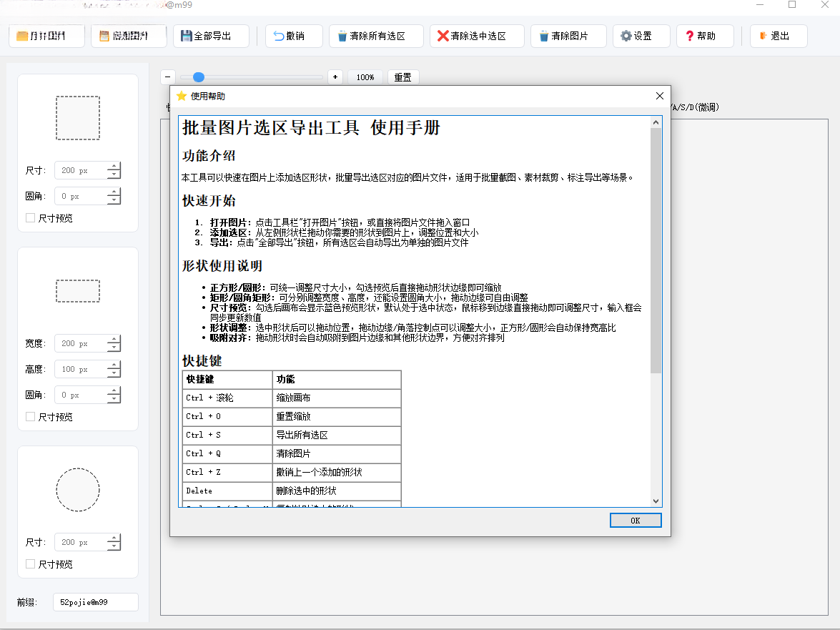Decrease rectangle 圆角 with down arrow

click(x=114, y=399)
